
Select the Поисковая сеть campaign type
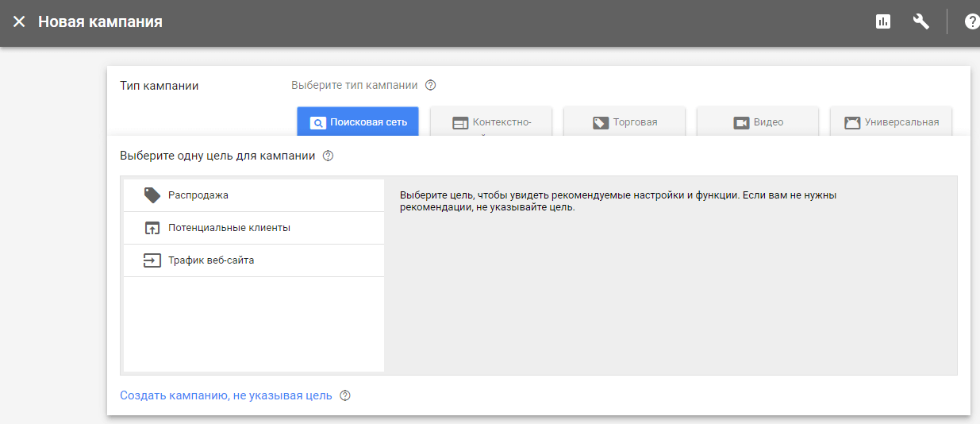click(358, 122)
